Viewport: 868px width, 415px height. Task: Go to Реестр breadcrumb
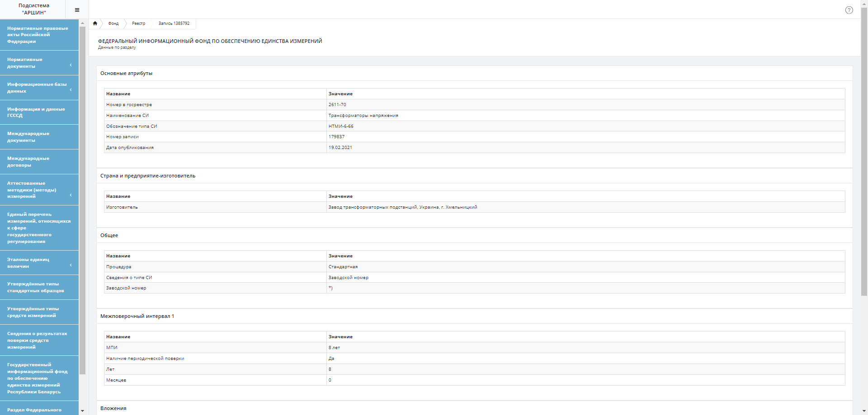point(138,23)
